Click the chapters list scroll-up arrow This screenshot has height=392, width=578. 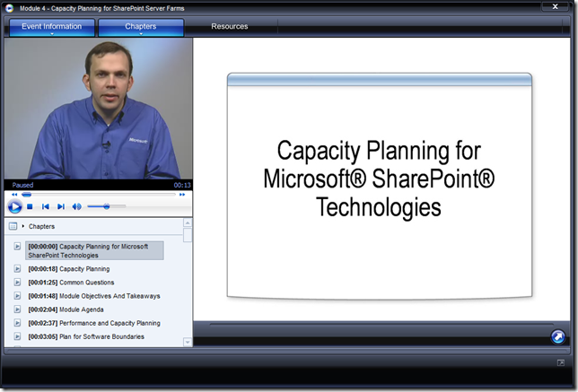pyautogui.click(x=188, y=222)
